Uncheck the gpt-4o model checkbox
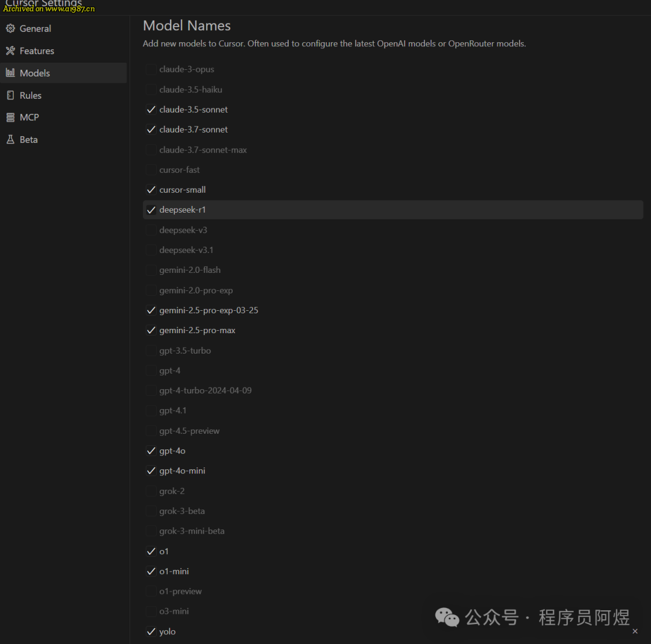This screenshot has height=644, width=651. pos(151,451)
